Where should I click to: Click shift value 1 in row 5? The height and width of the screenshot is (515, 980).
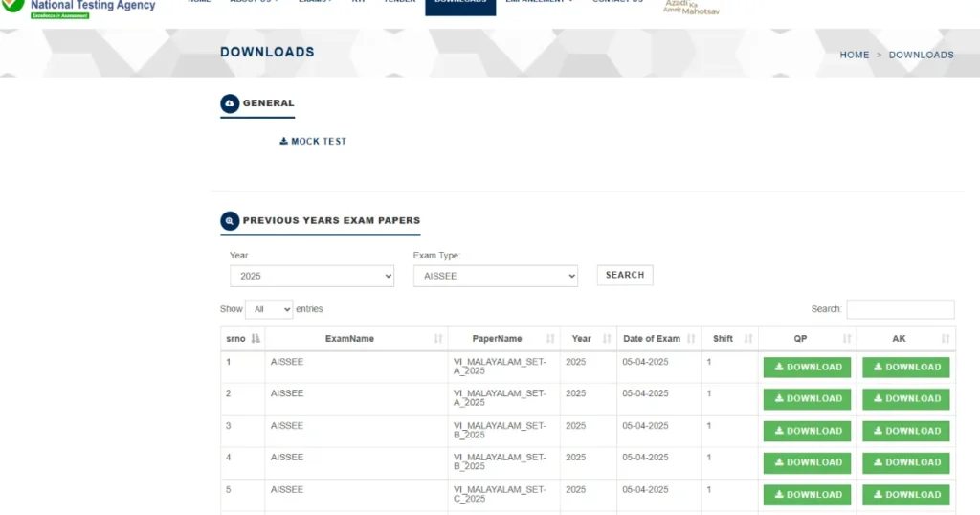[x=709, y=489]
